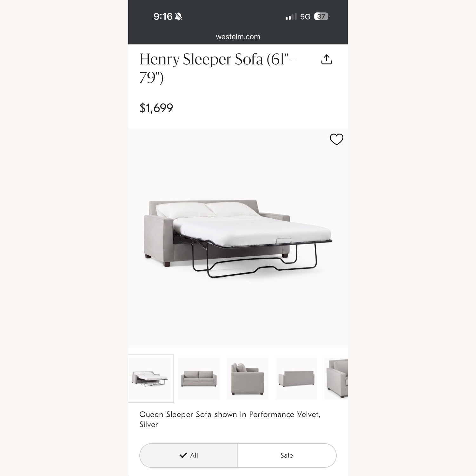Viewport: 476px width, 476px height.
Task: Tap the 9:16 clock in status bar
Action: pyautogui.click(x=163, y=17)
